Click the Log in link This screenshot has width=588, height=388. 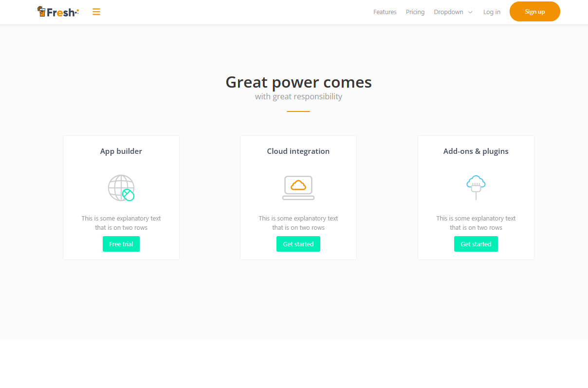click(x=492, y=12)
